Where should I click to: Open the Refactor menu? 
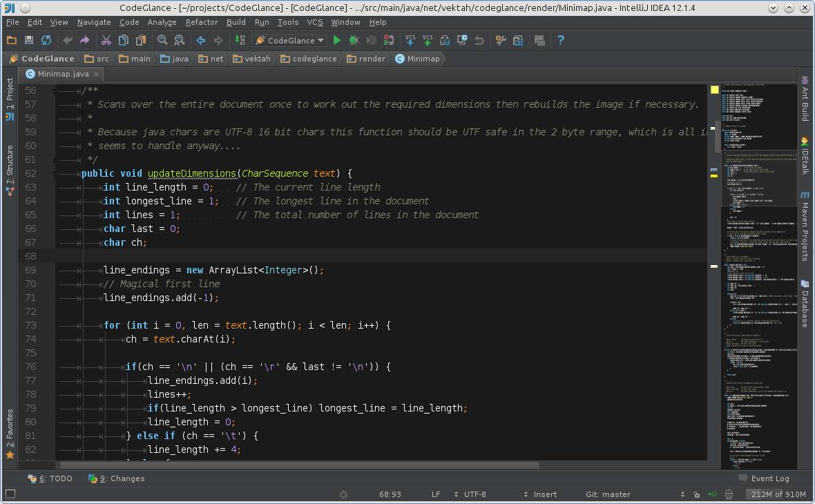coord(202,22)
